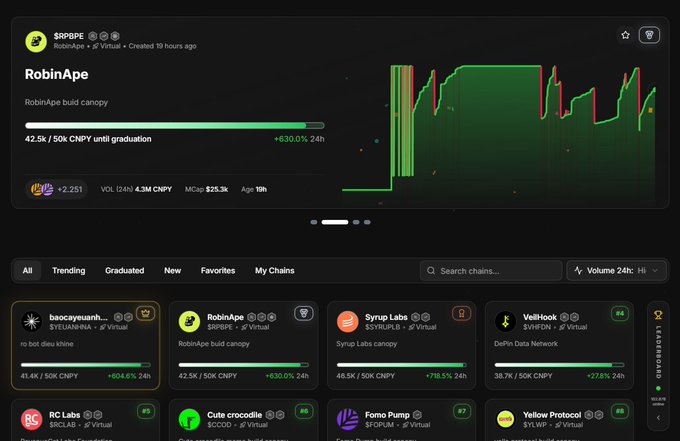Screen dimensions: 680x441
Task: Focus the Search chains input
Action: pos(490,271)
